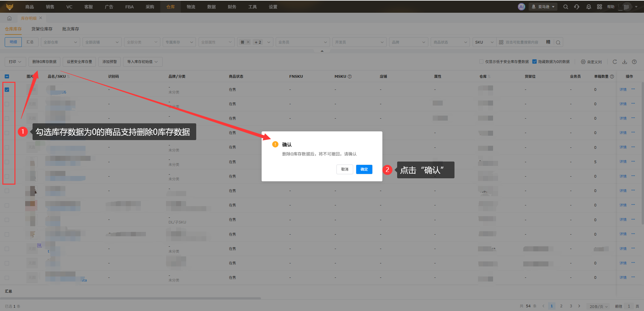Open 详情 for the quantity 5 row
The image size is (644, 311).
pos(623,162)
